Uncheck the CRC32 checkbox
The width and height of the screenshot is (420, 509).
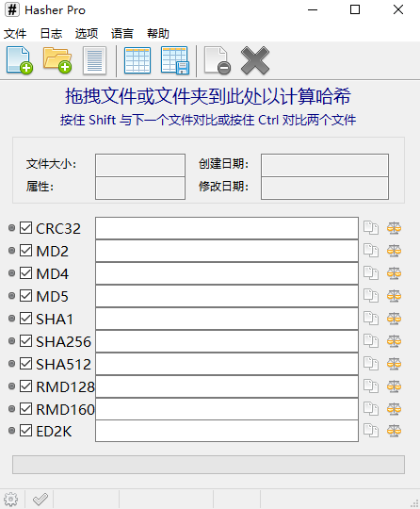pos(25,228)
